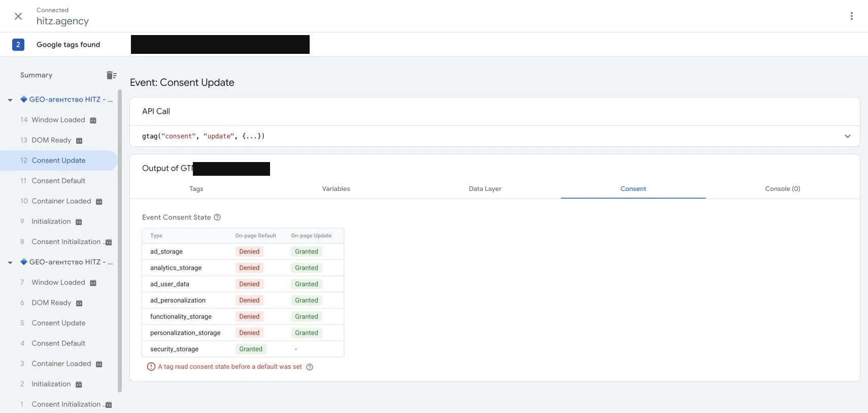The height and width of the screenshot is (413, 868).
Task: Select event 11 Consent Default
Action: pos(58,181)
